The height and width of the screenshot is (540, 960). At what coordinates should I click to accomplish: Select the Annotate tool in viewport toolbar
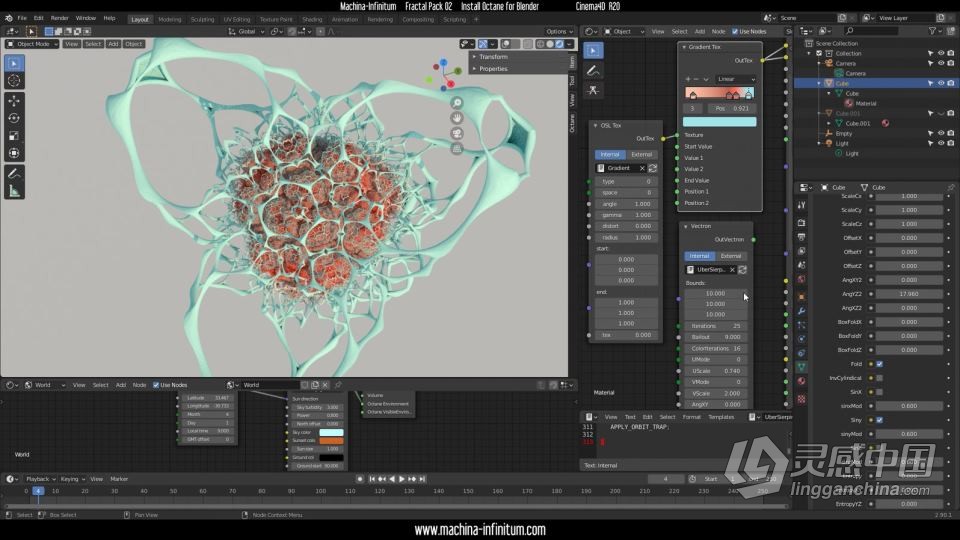(14, 174)
